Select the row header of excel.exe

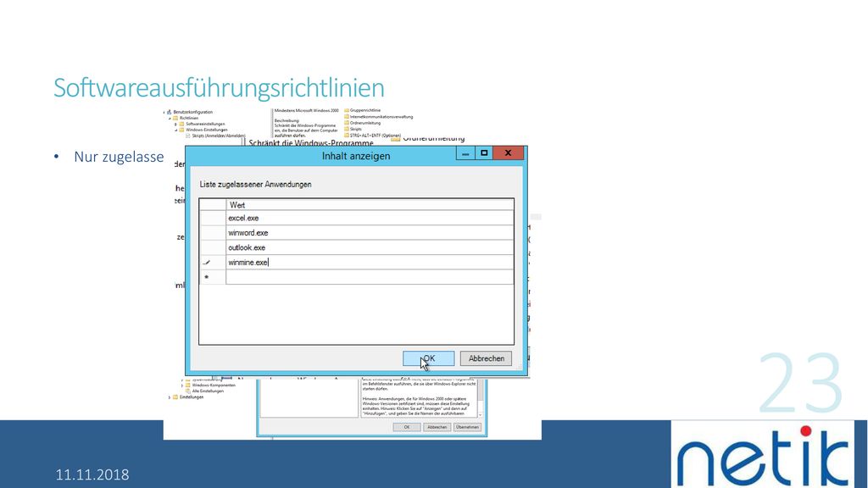(x=213, y=218)
